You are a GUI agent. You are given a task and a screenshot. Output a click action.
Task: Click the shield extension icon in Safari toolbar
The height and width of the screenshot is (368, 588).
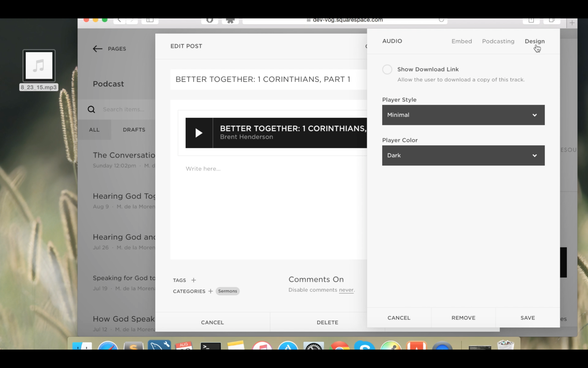[x=210, y=20]
